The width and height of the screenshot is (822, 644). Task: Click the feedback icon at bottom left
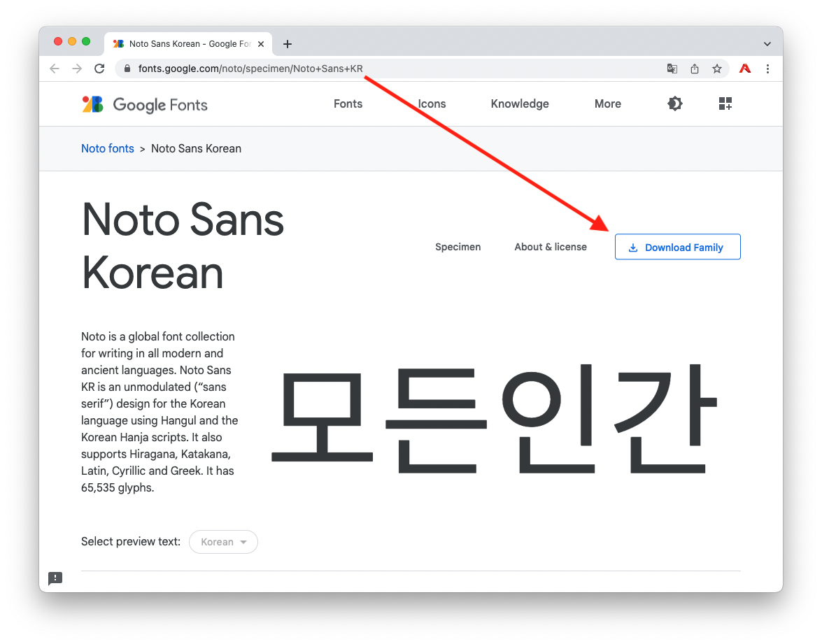(55, 578)
